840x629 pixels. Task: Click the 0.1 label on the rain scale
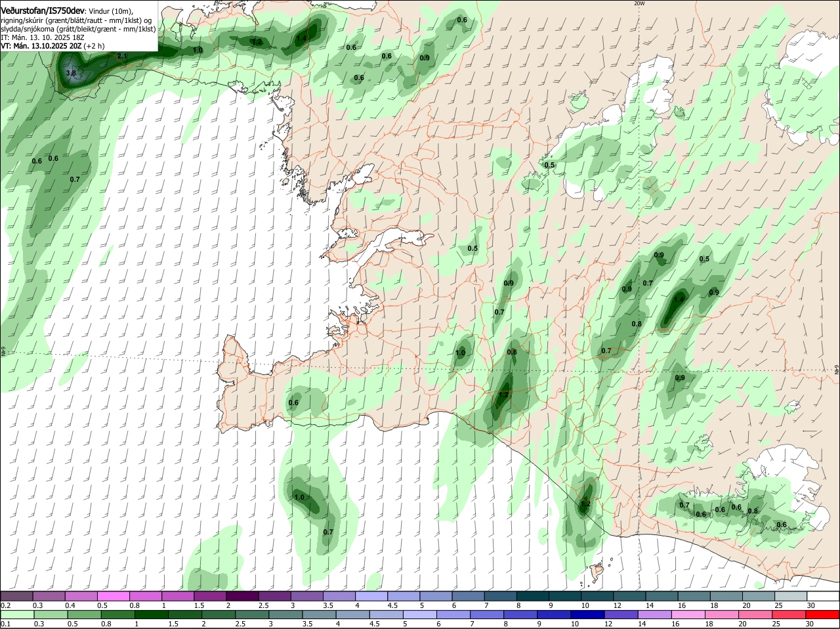pos(5,624)
